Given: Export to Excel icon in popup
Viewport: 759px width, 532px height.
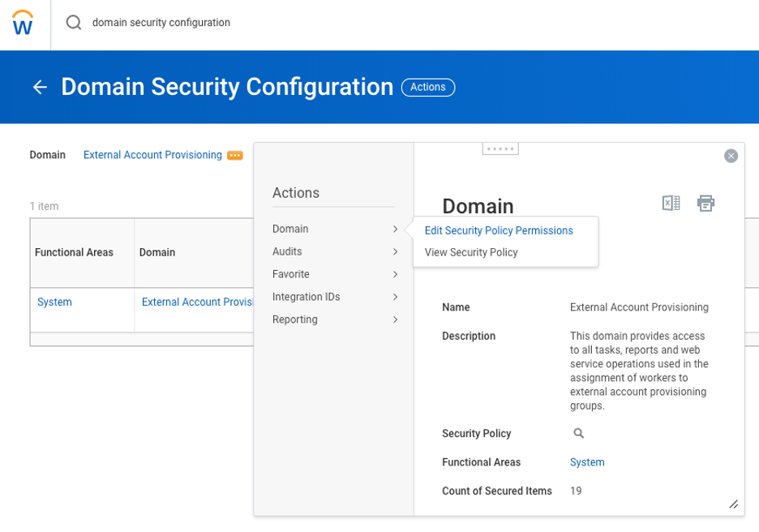Looking at the screenshot, I should coord(671,204).
